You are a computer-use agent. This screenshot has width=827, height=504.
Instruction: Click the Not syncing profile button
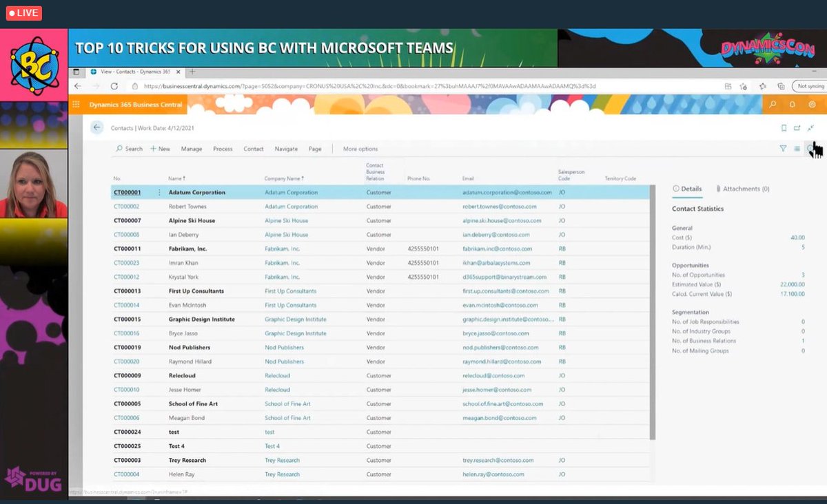[x=810, y=86]
